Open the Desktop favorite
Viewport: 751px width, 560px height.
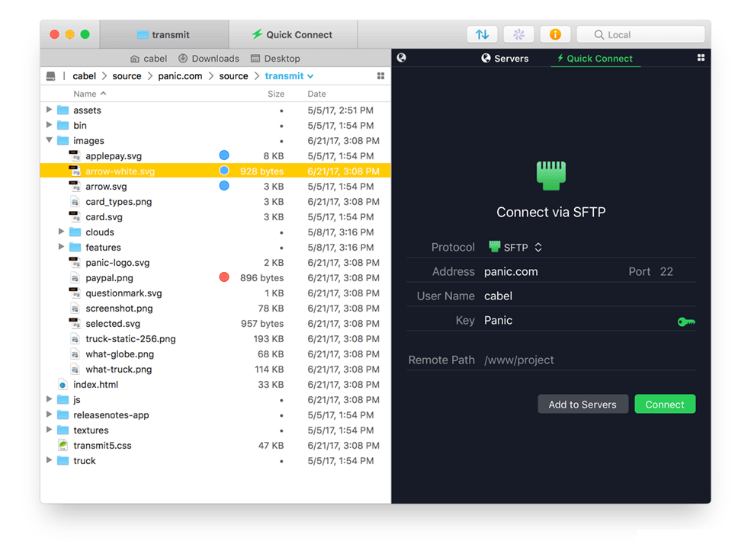coord(275,59)
